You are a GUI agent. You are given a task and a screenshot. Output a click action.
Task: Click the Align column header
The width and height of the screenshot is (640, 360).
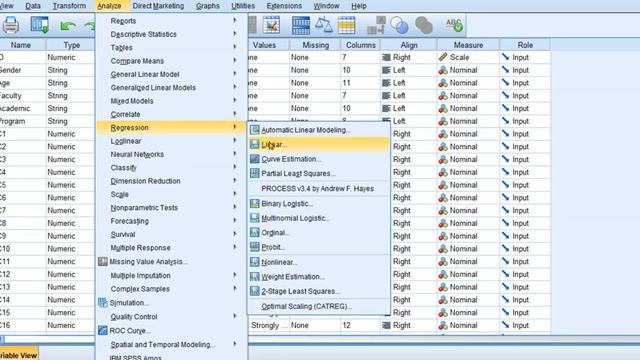[409, 45]
